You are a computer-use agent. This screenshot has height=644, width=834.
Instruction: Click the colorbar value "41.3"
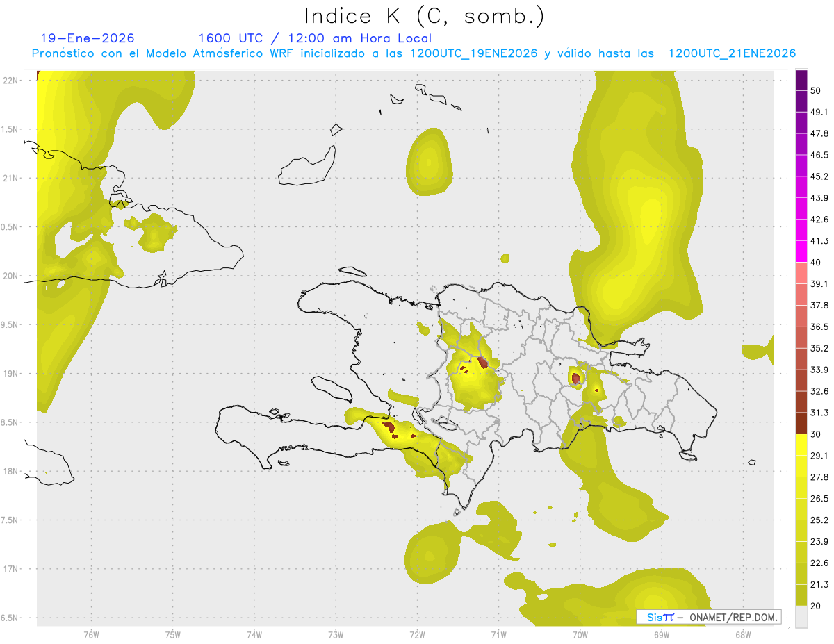819,241
